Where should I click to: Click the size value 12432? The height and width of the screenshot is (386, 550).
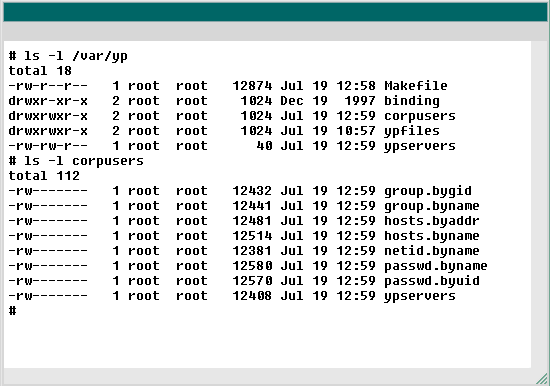[252, 191]
